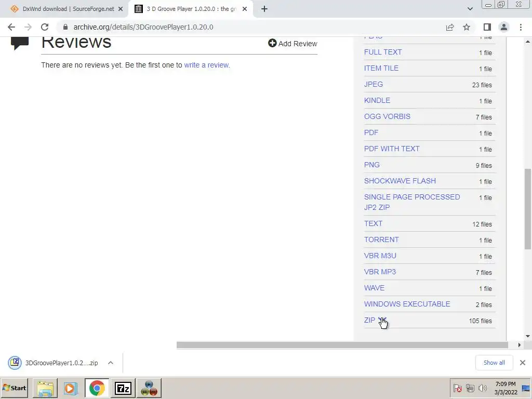Click the network tray icon

[x=470, y=388]
